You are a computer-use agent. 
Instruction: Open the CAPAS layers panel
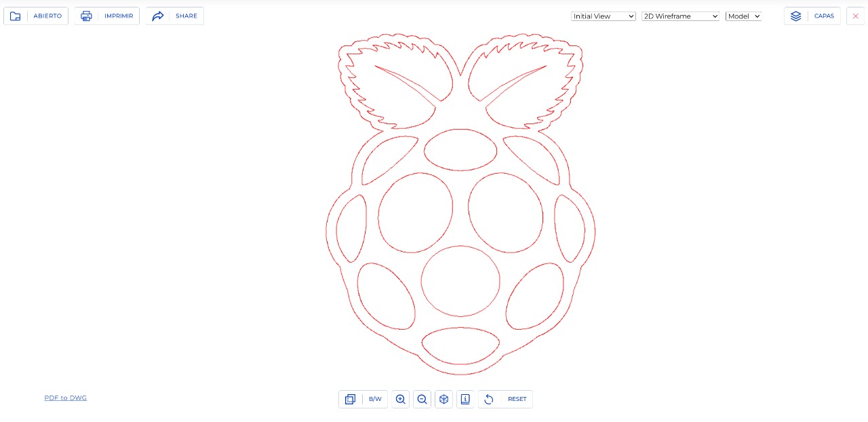point(812,16)
